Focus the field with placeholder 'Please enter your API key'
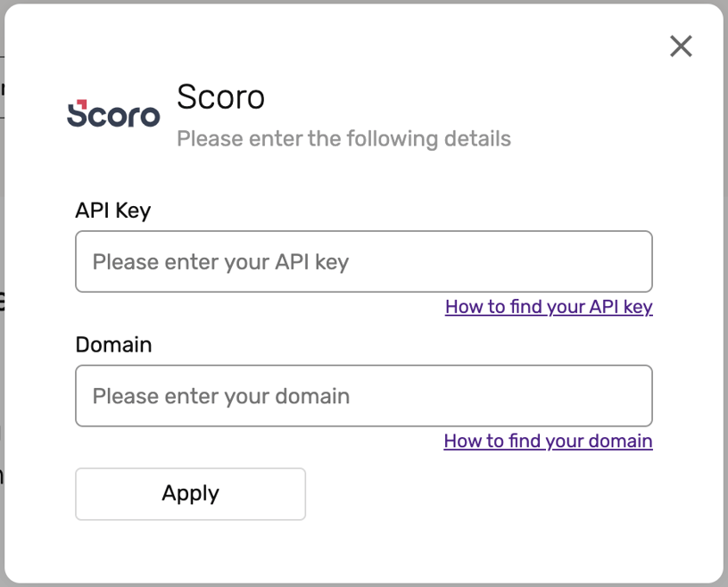728x587 pixels. tap(364, 261)
